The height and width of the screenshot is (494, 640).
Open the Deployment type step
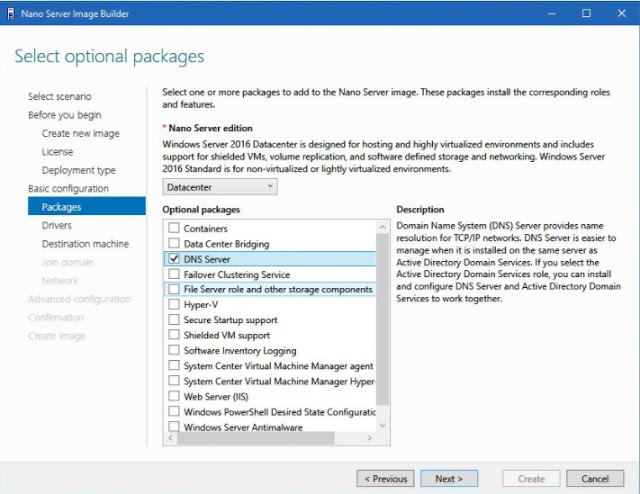78,171
